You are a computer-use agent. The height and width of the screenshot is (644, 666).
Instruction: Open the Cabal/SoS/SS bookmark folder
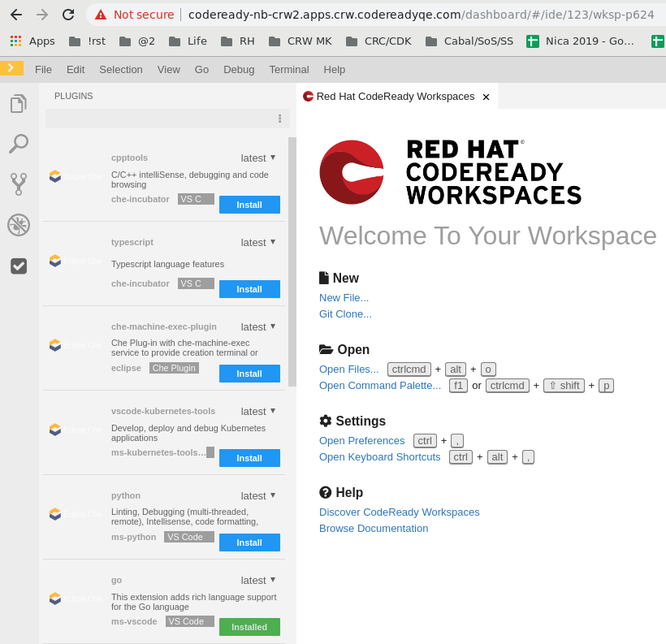pos(469,41)
